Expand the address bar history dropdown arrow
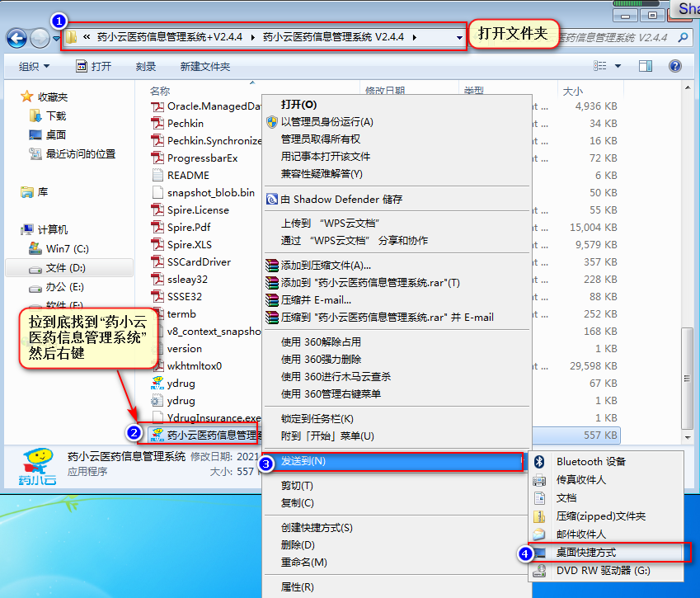The width and height of the screenshot is (700, 598). [x=459, y=38]
